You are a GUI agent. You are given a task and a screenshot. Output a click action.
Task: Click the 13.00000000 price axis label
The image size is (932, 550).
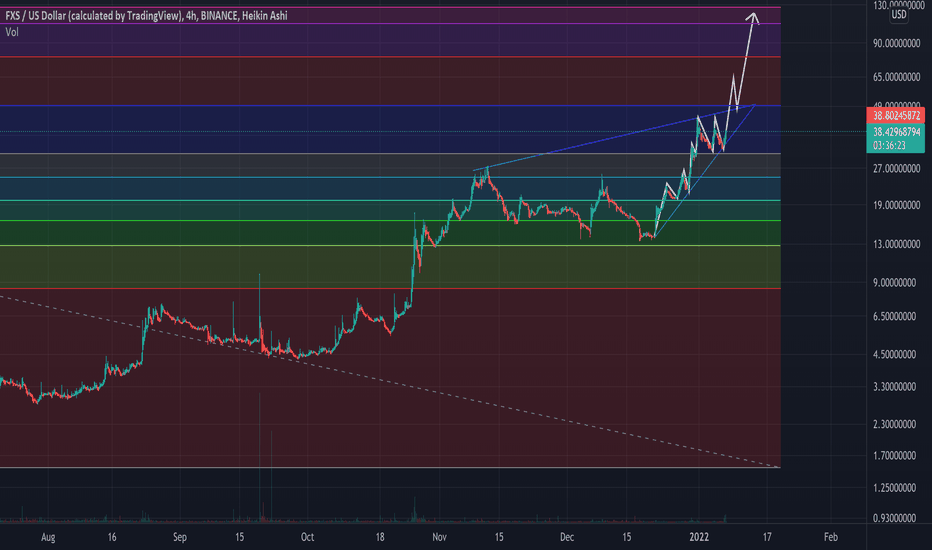pyautogui.click(x=896, y=244)
